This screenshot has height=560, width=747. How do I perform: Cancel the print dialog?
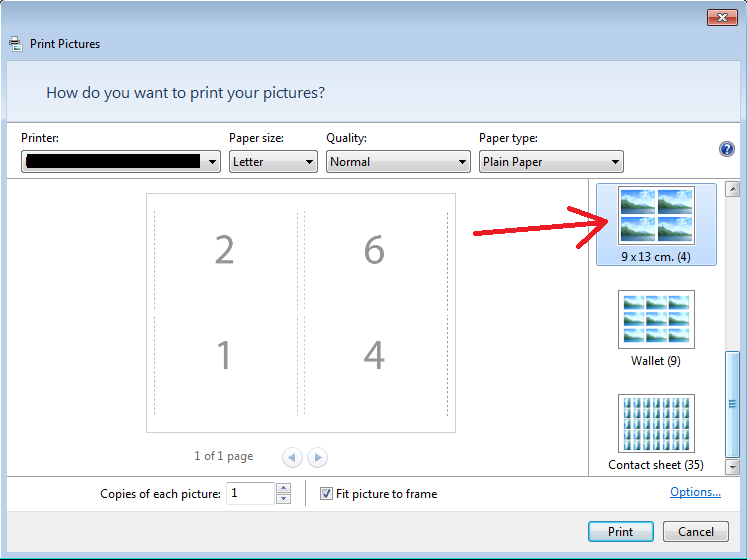pyautogui.click(x=696, y=531)
